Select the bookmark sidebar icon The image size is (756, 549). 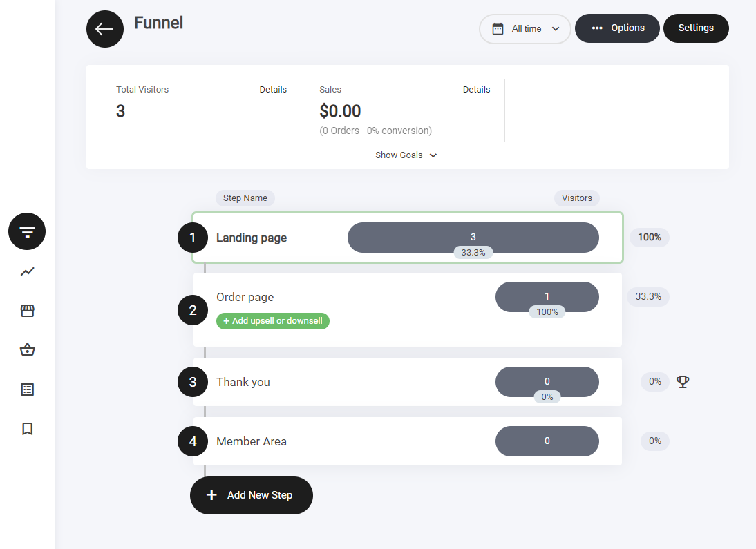pos(27,429)
